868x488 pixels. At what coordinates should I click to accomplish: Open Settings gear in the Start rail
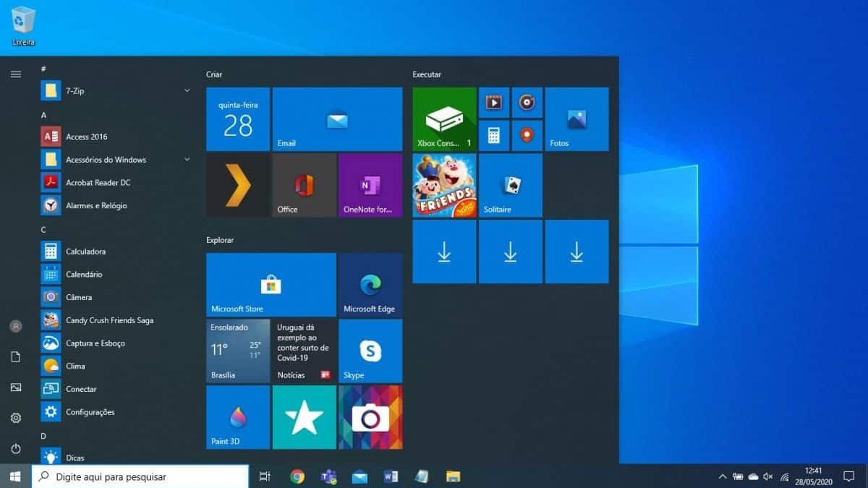16,418
